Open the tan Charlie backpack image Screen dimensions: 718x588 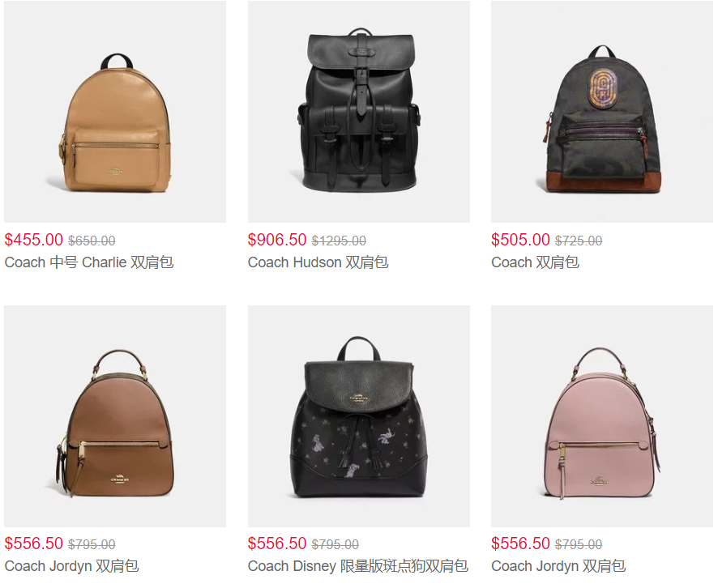click(x=115, y=112)
